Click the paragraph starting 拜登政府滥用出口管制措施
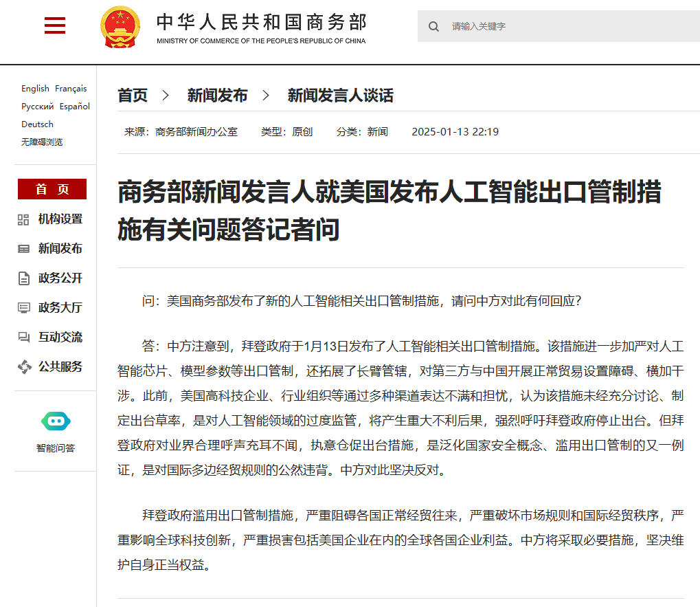 (400, 540)
